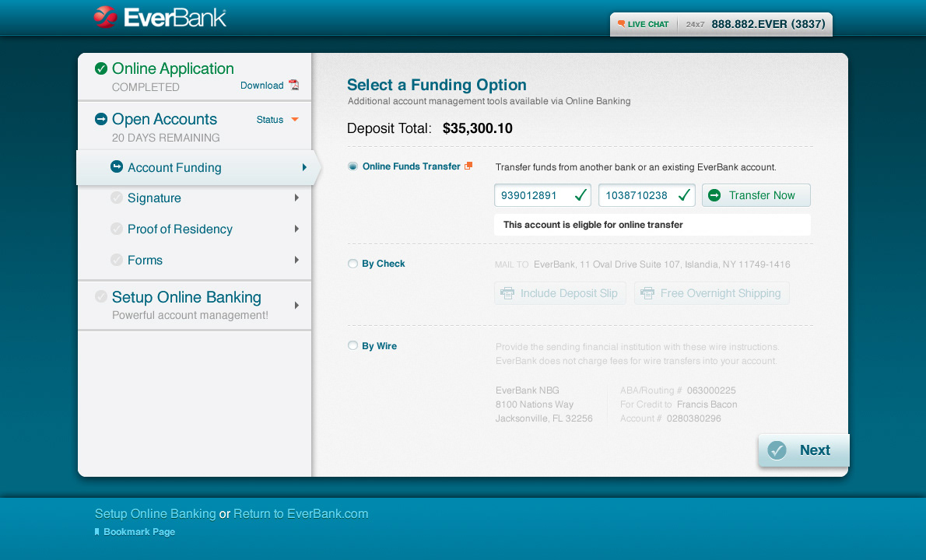The image size is (926, 560).
Task: Click the Next button
Action: [x=804, y=450]
